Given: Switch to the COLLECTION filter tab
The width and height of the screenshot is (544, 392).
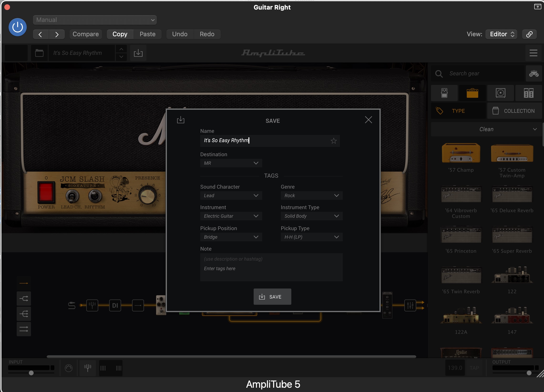Looking at the screenshot, I should coord(515,111).
